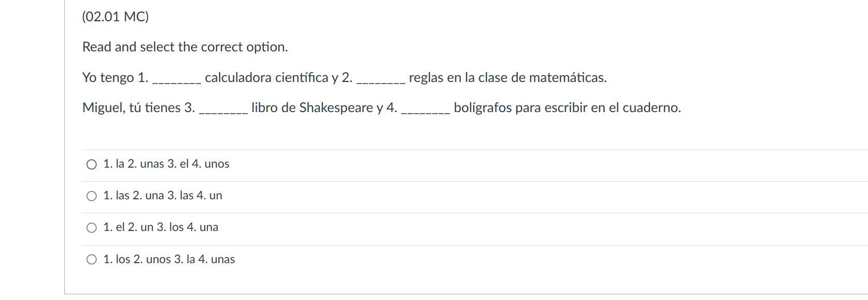Select radio button for 'los, unos, la, unas'
Screen dimensions: 868x300
click(92, 260)
